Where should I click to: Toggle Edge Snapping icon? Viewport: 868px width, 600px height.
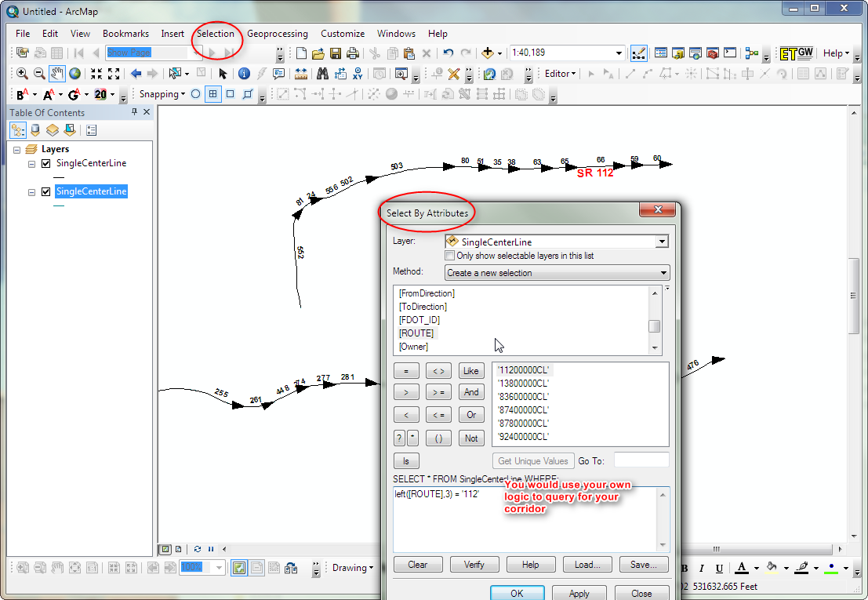tap(248, 94)
